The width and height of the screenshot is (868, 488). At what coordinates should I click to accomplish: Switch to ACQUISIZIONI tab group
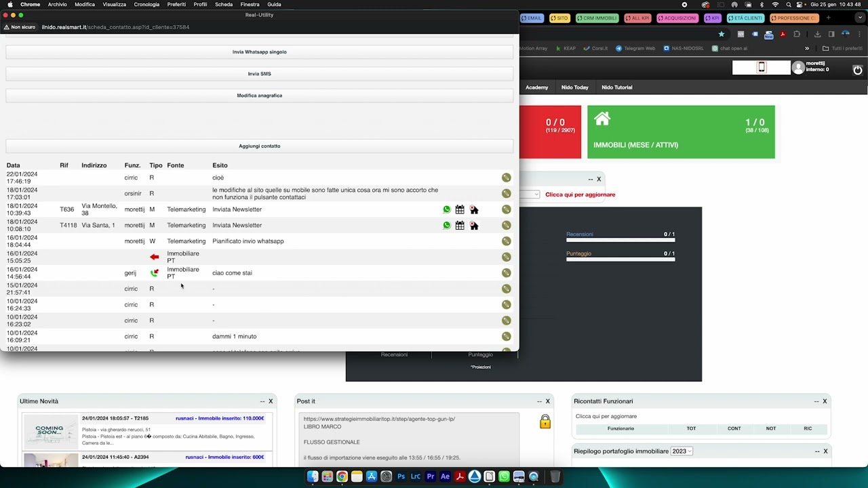click(x=678, y=18)
